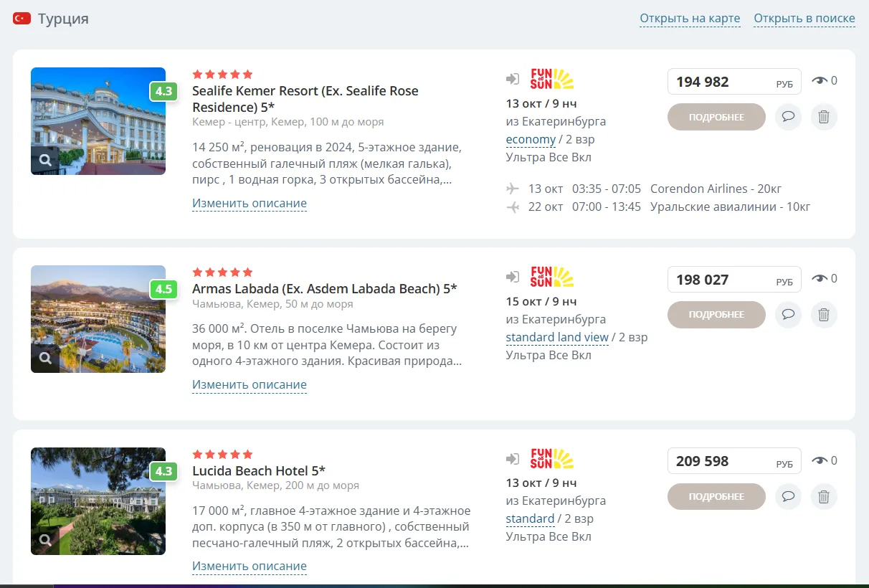Delete the Sealife Kemer Resort tour with trash icon

coord(824,117)
